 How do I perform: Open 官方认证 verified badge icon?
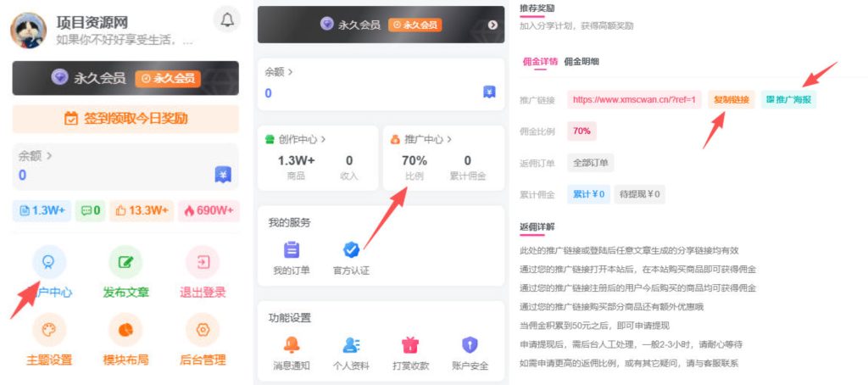(x=351, y=250)
